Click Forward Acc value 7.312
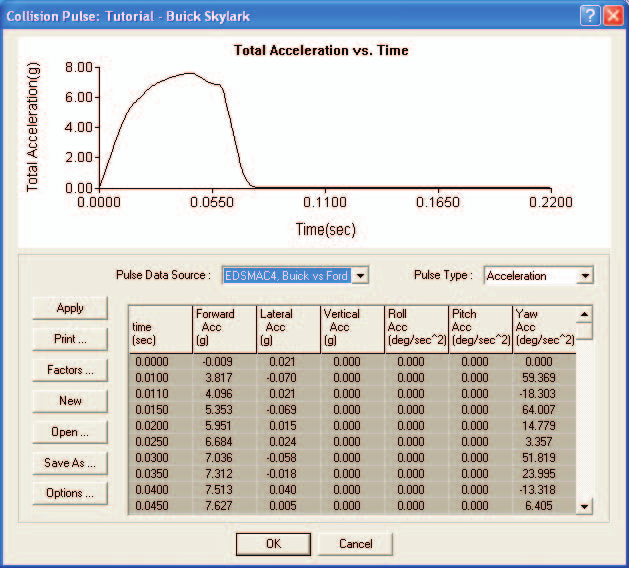This screenshot has width=629, height=568. (225, 474)
